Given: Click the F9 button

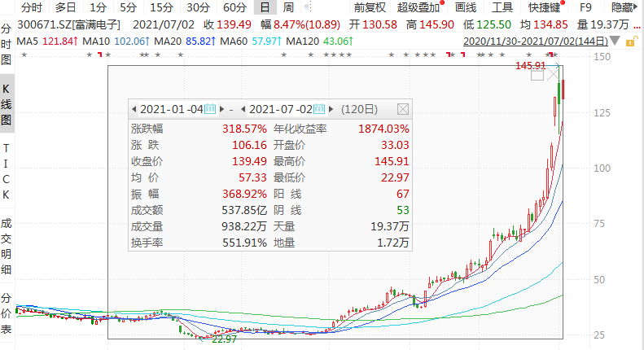Looking at the screenshot, I should click(x=585, y=7).
